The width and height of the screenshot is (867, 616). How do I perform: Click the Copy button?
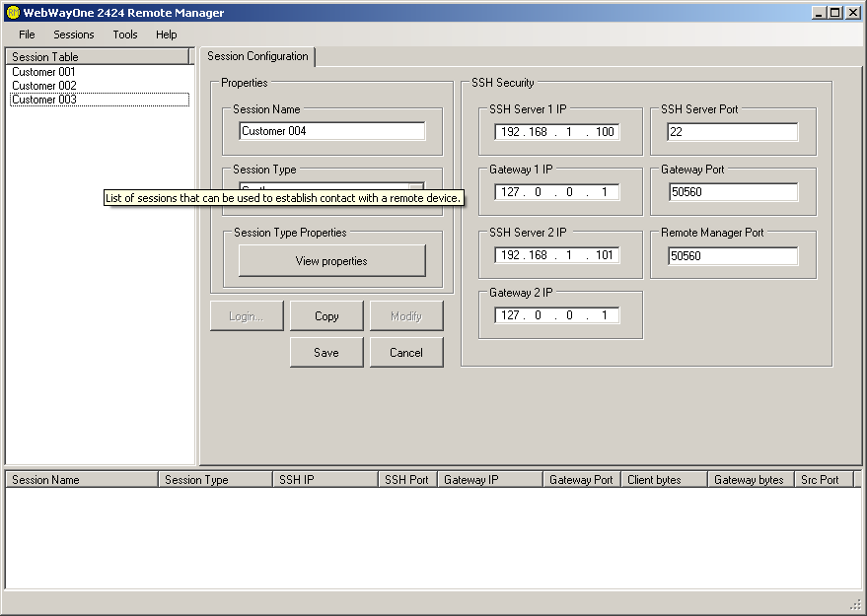click(x=326, y=316)
